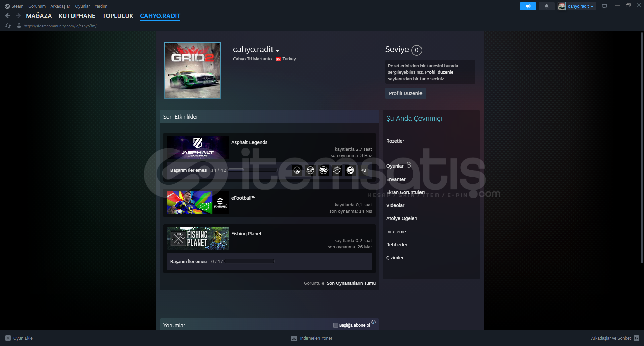Viewport: 644px width, 346px height.
Task: Open the Yardım menu
Action: click(101, 6)
